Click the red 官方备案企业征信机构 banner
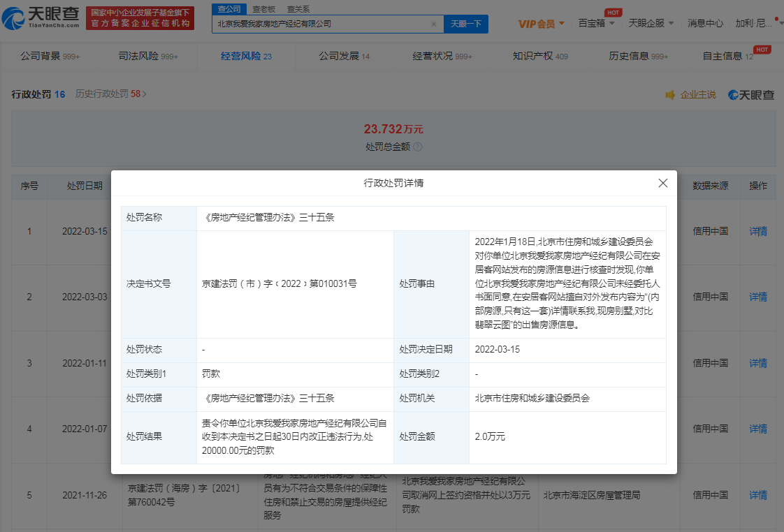The width and height of the screenshot is (784, 532). tap(140, 18)
